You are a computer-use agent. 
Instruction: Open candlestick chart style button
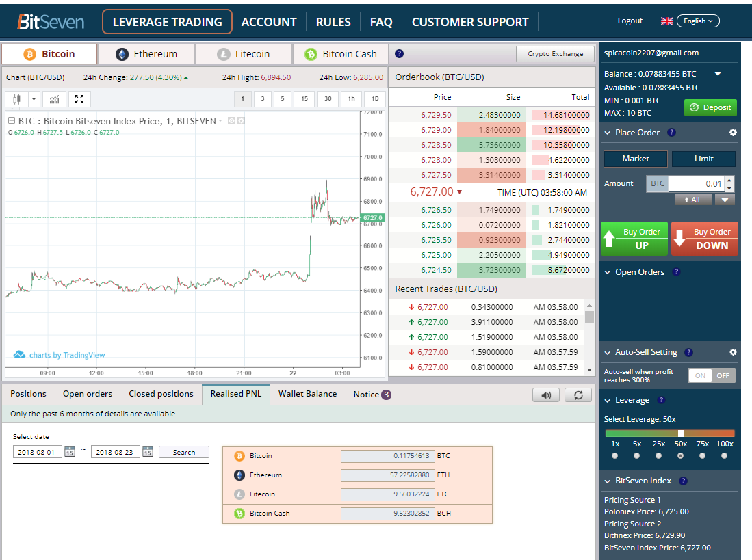click(17, 99)
